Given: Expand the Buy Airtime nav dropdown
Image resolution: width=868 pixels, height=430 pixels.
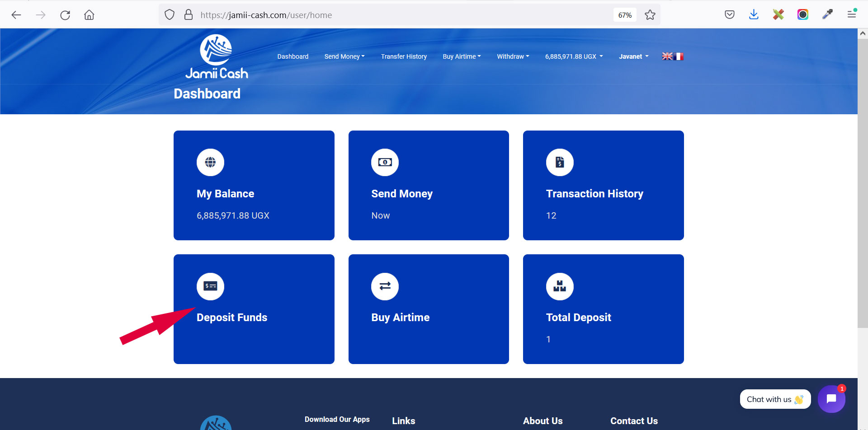Looking at the screenshot, I should [x=462, y=56].
